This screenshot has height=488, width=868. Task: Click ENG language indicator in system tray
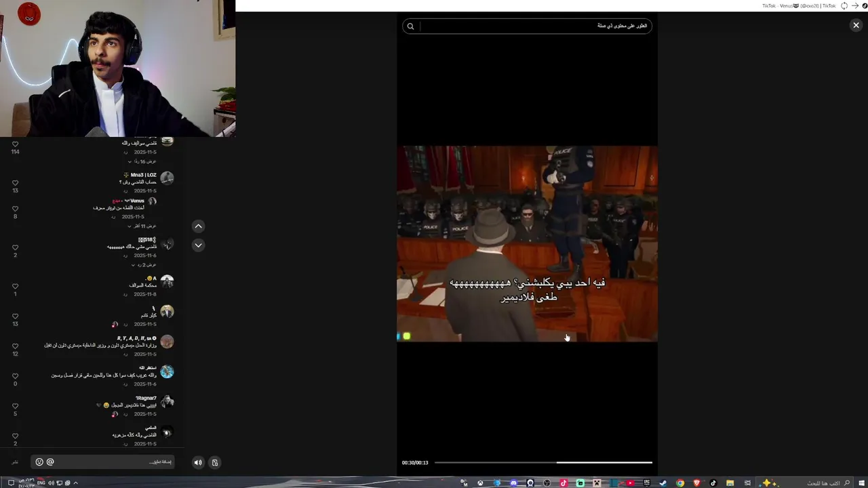(41, 483)
